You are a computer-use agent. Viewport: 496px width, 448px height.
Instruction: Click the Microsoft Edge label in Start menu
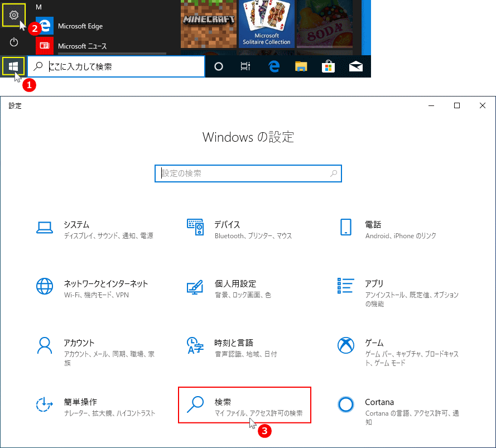click(80, 26)
